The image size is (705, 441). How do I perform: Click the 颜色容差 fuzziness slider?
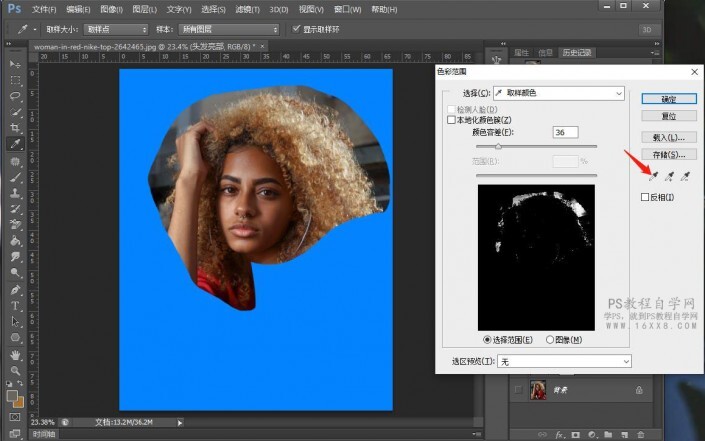499,147
